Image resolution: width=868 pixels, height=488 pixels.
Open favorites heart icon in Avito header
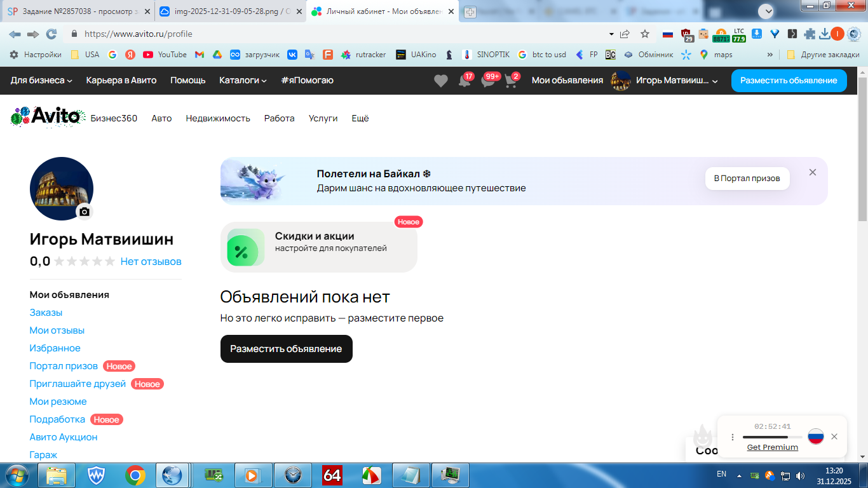[440, 81]
